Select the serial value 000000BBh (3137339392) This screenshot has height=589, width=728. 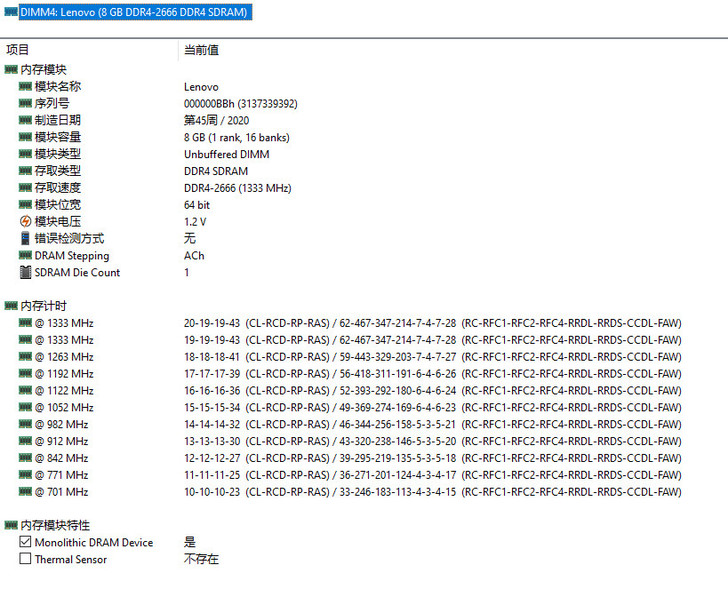click(240, 104)
